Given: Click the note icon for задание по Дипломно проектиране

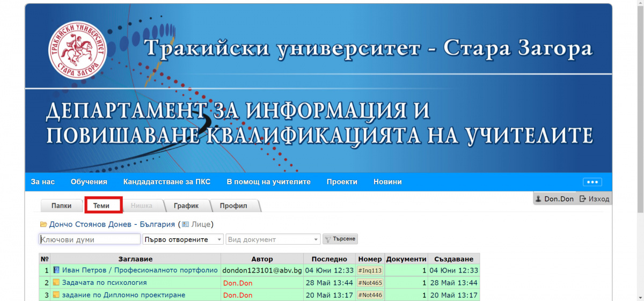Looking at the screenshot, I should (56, 295).
